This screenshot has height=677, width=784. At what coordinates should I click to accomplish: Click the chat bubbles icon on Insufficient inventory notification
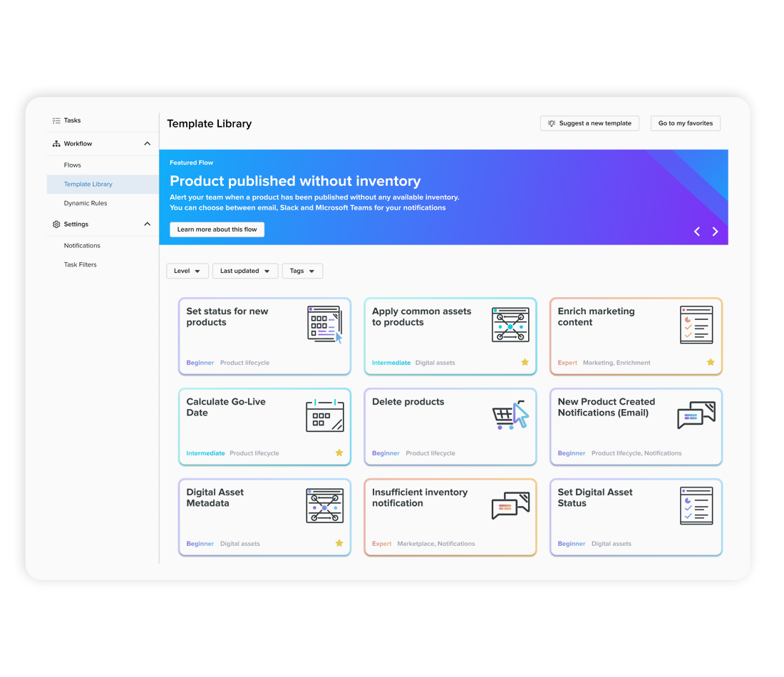point(510,505)
